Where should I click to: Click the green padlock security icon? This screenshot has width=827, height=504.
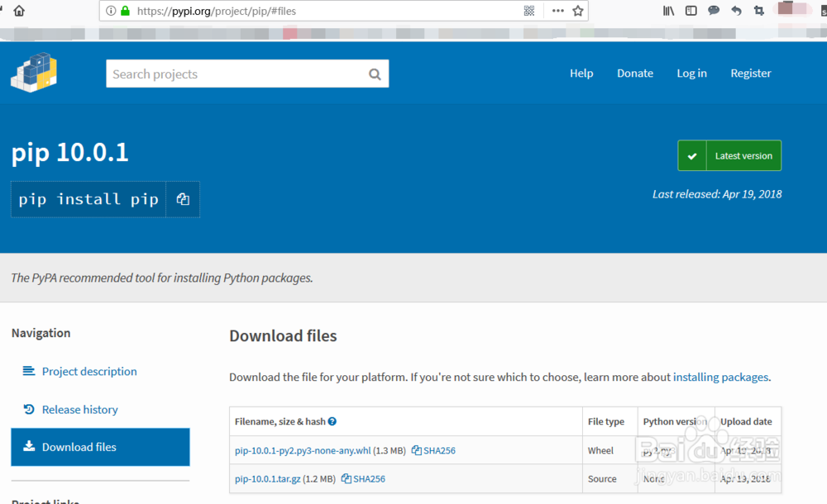126,11
